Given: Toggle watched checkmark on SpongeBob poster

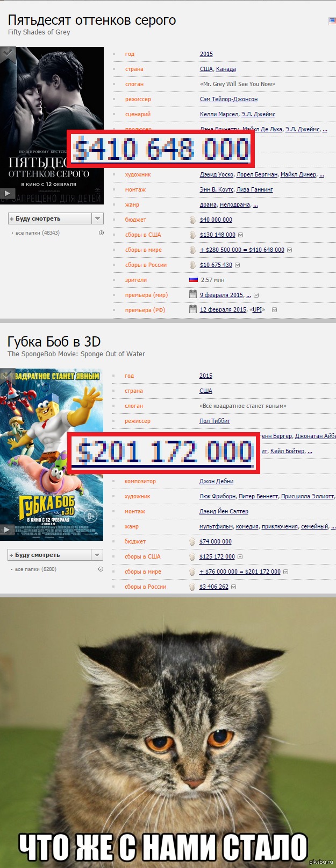Looking at the screenshot, I should [6, 376].
